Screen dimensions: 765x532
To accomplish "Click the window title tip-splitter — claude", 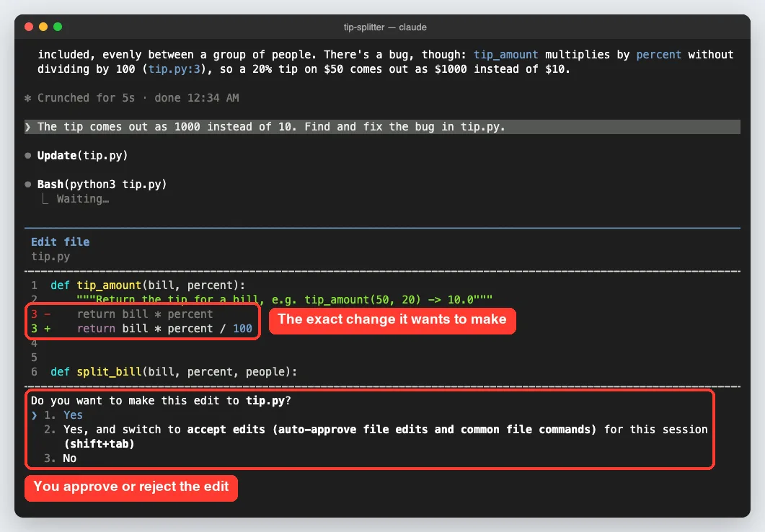I will [x=385, y=27].
